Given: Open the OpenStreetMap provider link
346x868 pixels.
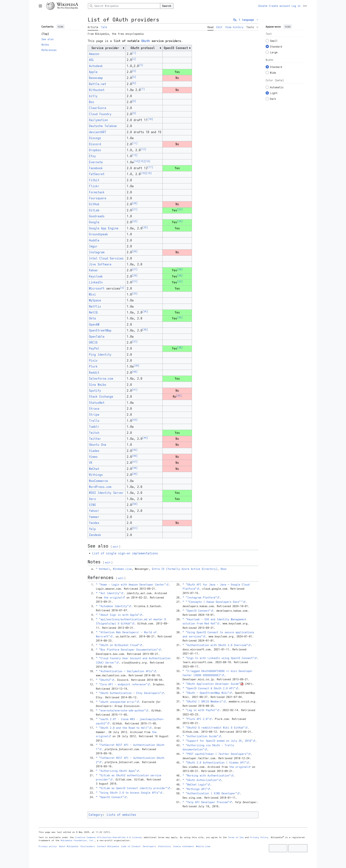Looking at the screenshot, I should 100,331.
